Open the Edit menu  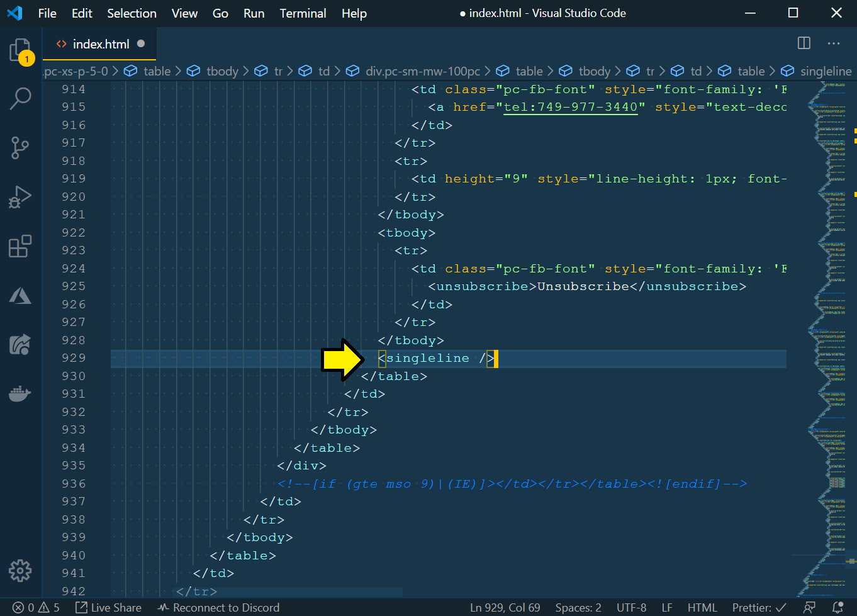(82, 13)
